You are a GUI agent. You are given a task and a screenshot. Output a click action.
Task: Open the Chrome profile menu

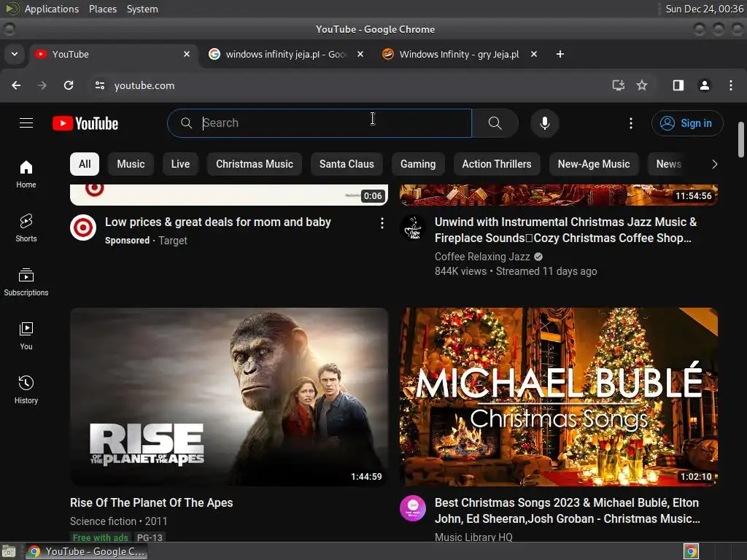click(x=705, y=85)
